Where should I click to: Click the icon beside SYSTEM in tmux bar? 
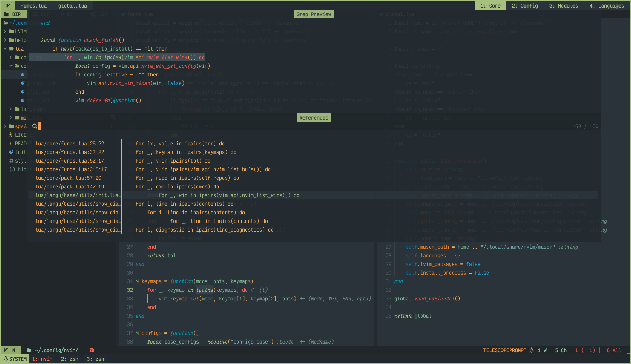pos(6,359)
